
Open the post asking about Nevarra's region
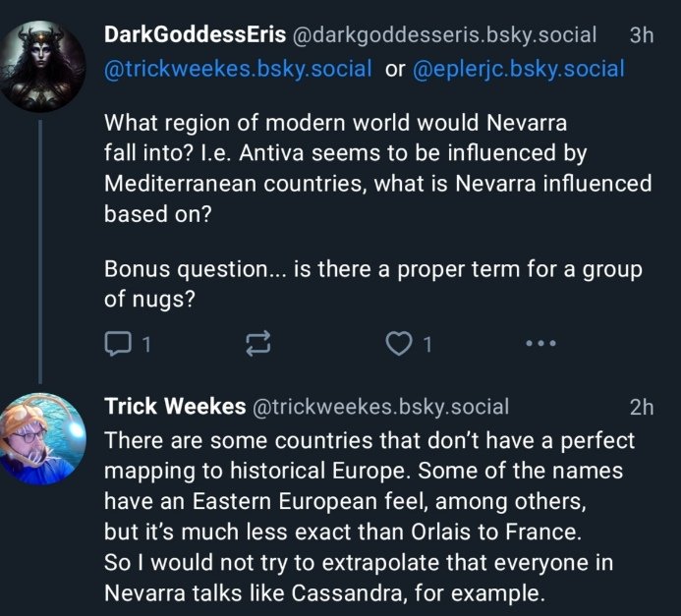pyautogui.click(x=377, y=169)
